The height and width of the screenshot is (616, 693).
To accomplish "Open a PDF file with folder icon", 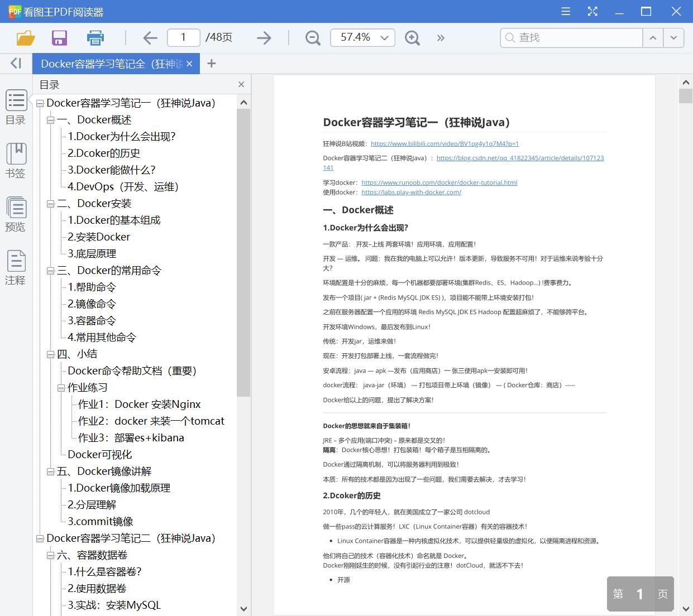I will coord(26,38).
